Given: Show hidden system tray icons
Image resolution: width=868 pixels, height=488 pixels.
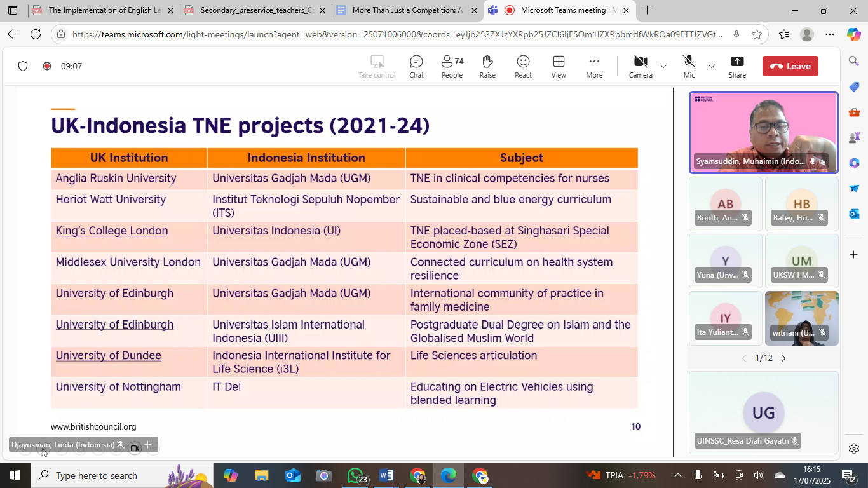Looking at the screenshot, I should pyautogui.click(x=677, y=475).
